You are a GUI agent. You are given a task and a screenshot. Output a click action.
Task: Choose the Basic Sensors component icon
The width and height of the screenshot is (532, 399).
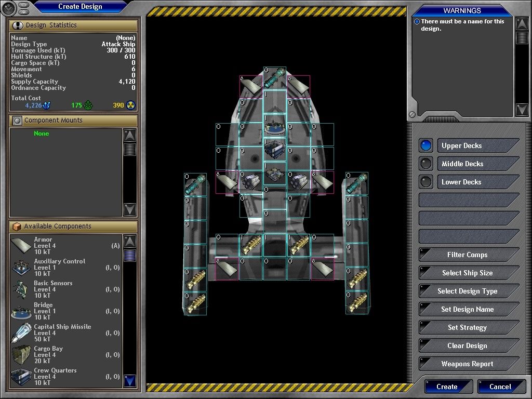click(x=21, y=289)
